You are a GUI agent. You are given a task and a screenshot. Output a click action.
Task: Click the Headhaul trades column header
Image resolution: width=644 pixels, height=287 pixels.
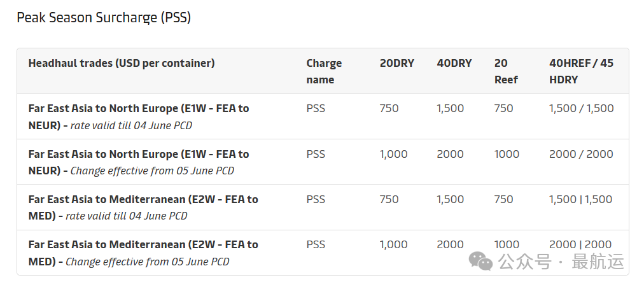point(122,63)
